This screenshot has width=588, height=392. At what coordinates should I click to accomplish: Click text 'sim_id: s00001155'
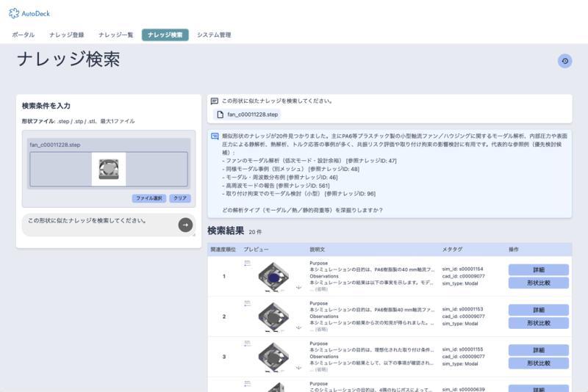click(463, 349)
